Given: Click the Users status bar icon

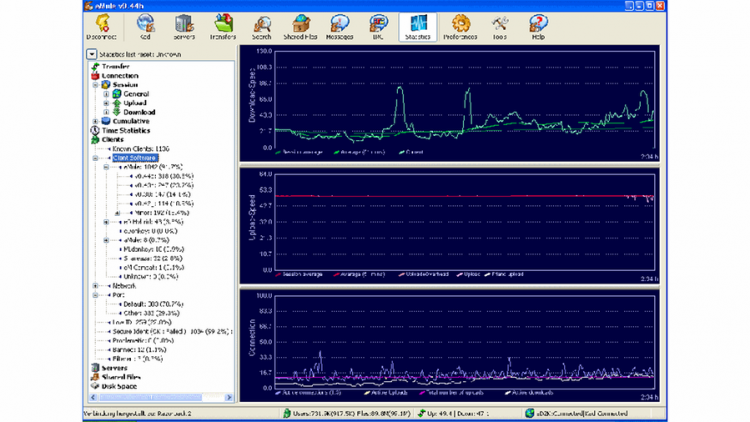Looking at the screenshot, I should pos(287,413).
